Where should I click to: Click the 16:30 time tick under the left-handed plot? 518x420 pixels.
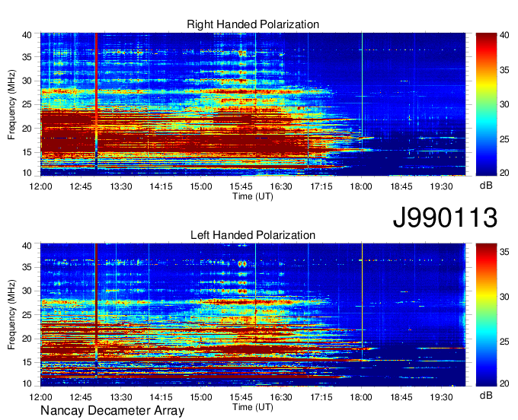click(281, 397)
